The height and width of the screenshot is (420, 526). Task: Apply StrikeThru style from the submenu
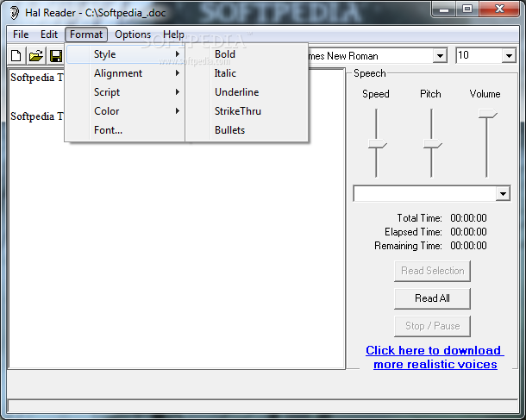[247, 111]
